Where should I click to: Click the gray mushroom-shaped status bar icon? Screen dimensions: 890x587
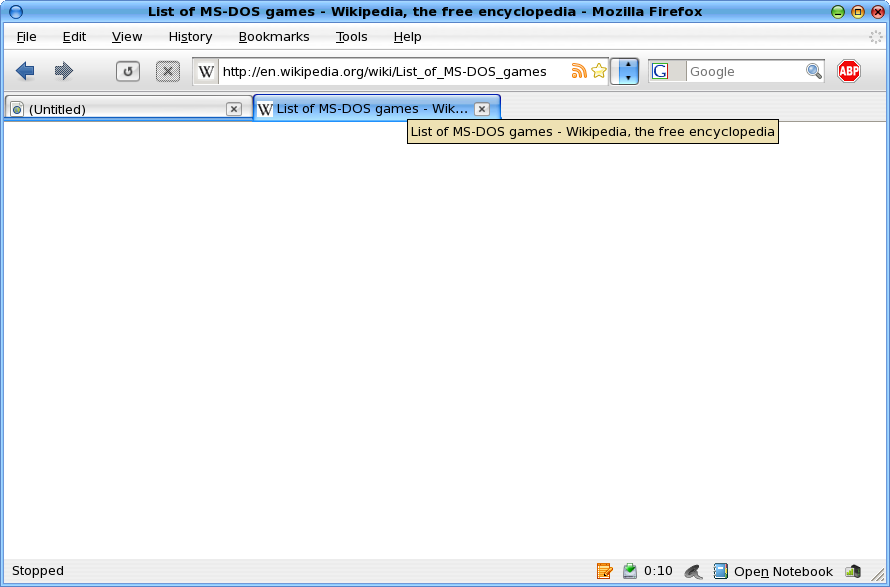[693, 572]
